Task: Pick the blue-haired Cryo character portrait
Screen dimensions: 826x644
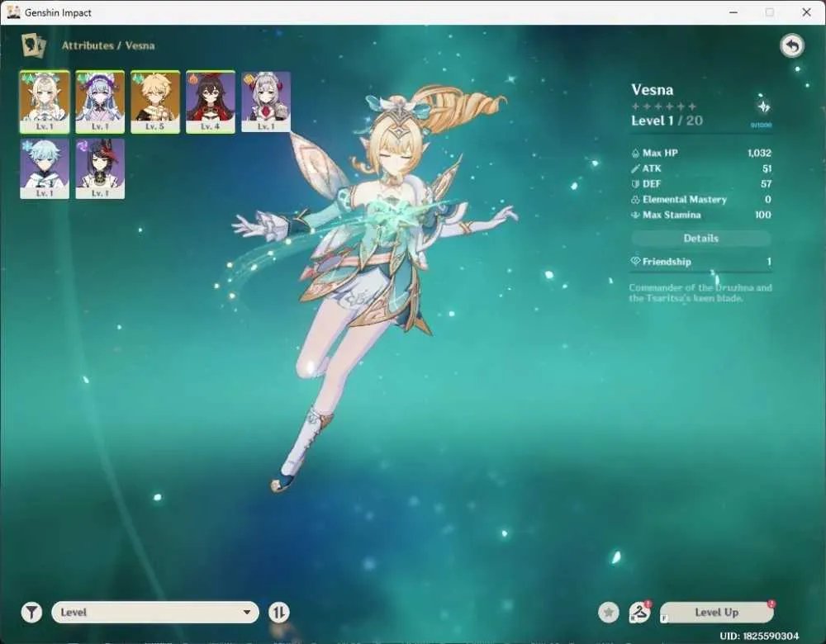Action: pos(45,168)
